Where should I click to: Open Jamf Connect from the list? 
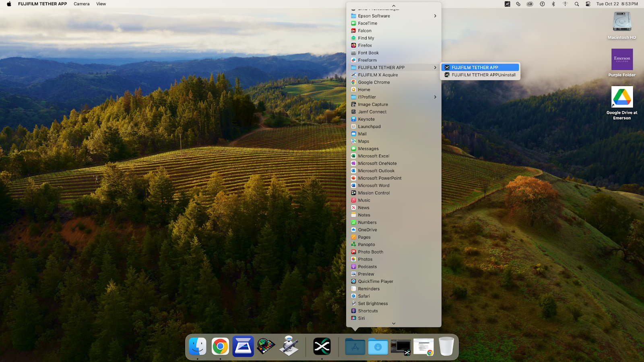394,112
